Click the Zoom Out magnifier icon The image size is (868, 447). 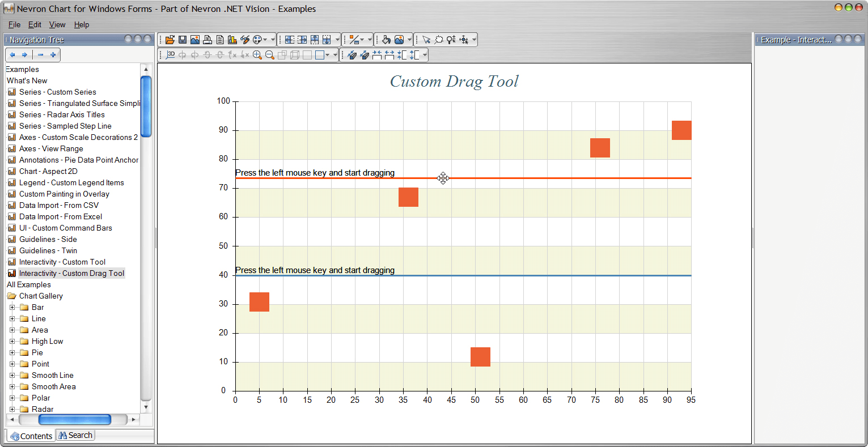pos(270,55)
